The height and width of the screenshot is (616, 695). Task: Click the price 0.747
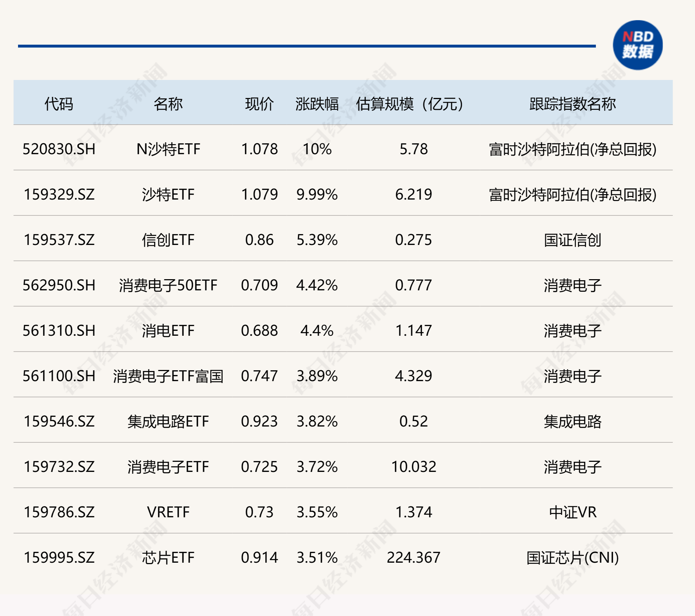click(259, 376)
